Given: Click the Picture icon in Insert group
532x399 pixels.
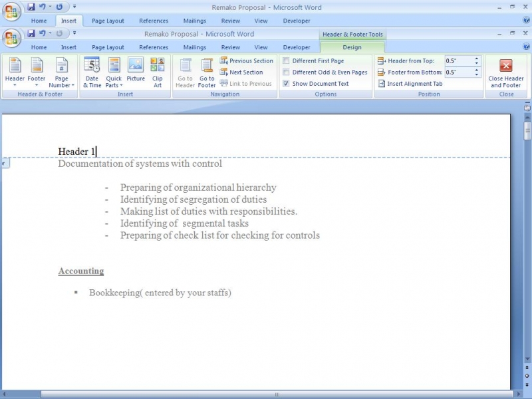Looking at the screenshot, I should click(136, 72).
